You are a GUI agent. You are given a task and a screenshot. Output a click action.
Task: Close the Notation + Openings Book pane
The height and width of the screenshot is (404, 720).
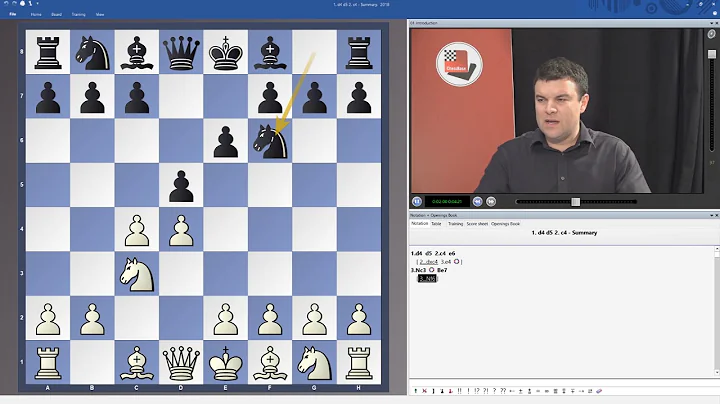pyautogui.click(x=716, y=215)
